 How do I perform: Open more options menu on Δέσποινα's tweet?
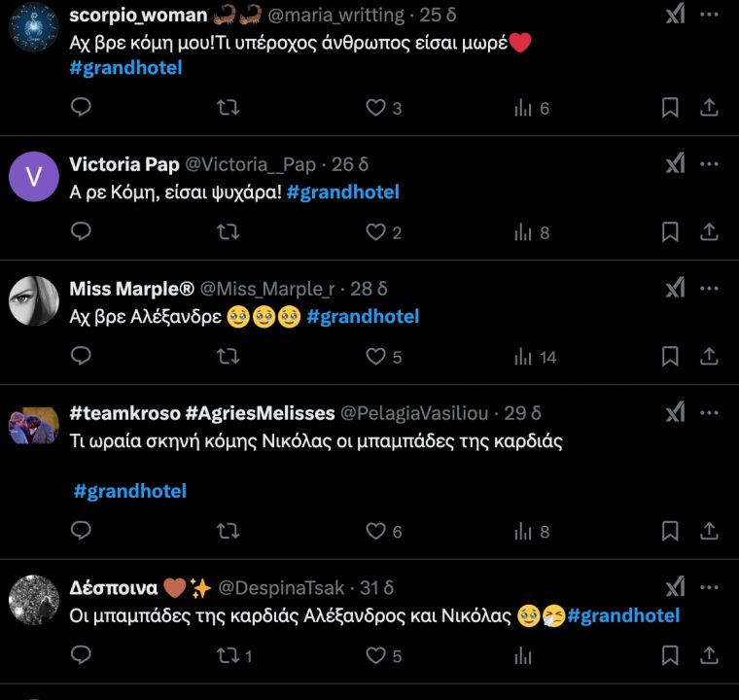click(709, 587)
